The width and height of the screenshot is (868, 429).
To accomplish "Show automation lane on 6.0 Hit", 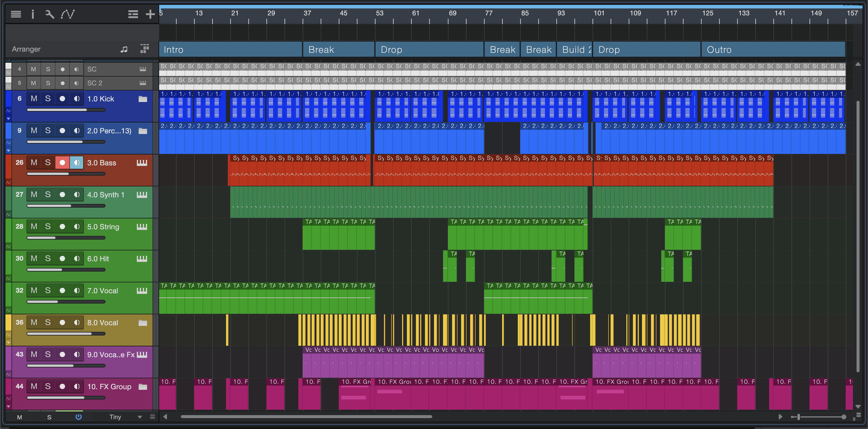I will [8, 278].
